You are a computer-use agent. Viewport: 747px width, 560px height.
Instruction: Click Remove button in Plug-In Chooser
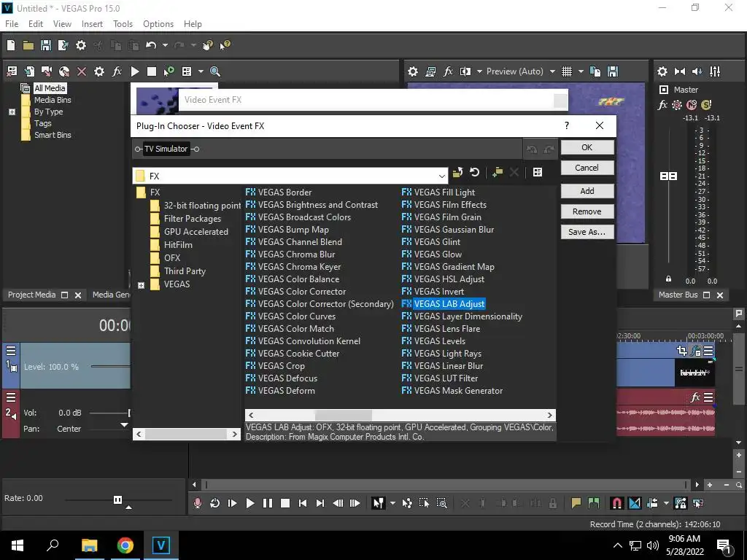tap(587, 211)
